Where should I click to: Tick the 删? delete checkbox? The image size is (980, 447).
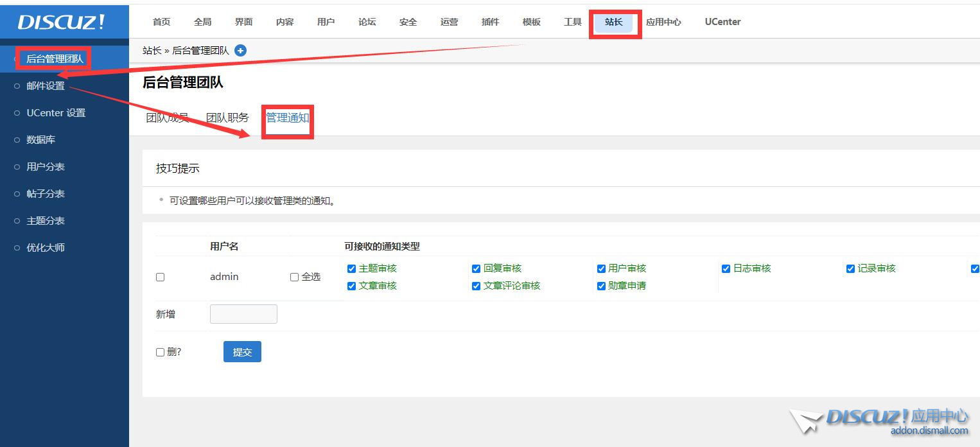(x=161, y=353)
